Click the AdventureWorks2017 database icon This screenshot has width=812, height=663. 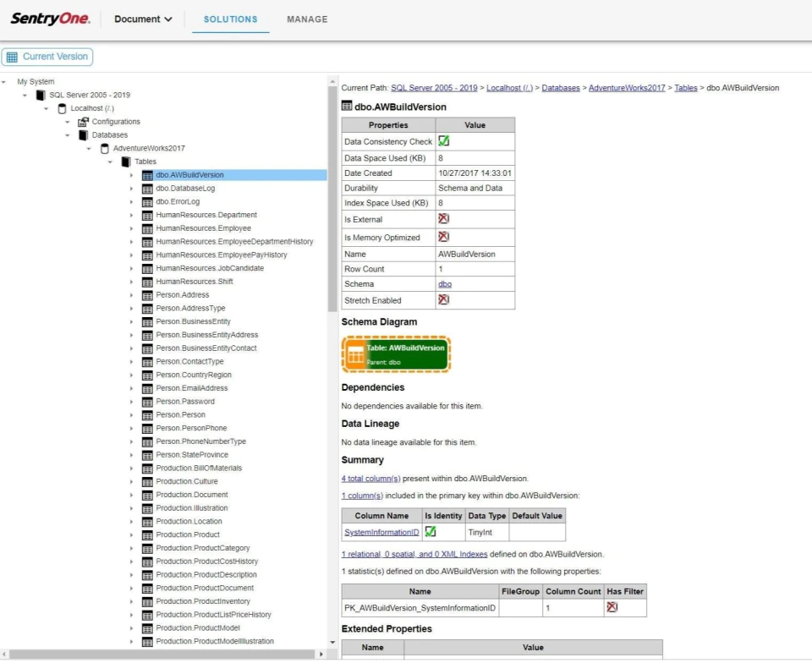coord(105,149)
